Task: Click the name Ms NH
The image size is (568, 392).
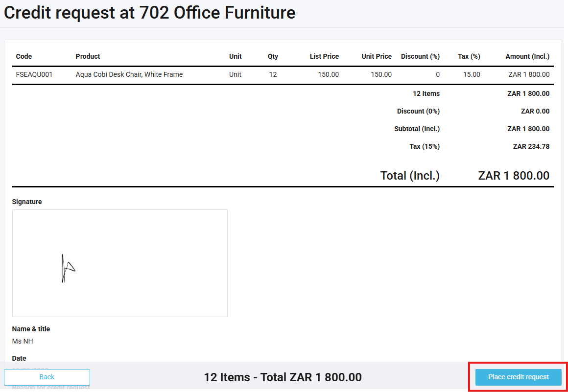Action: coord(23,341)
